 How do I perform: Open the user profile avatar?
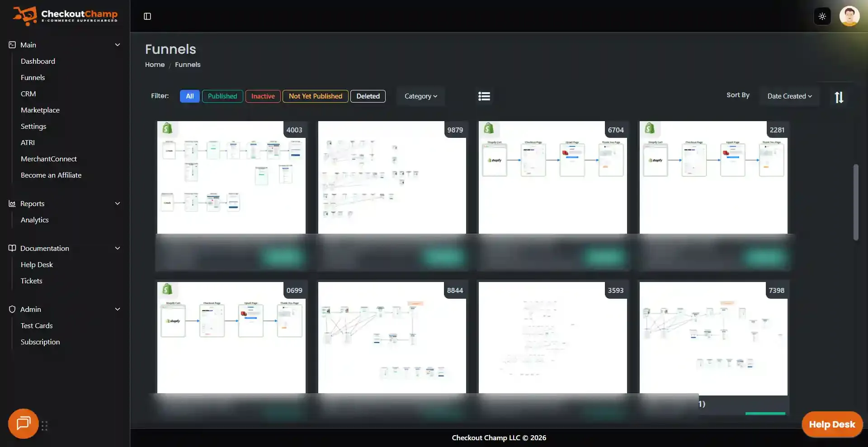click(x=849, y=16)
